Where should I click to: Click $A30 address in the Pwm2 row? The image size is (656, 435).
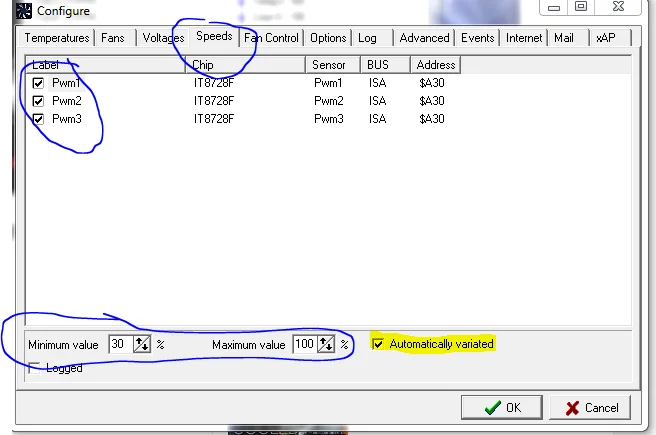(x=432, y=101)
